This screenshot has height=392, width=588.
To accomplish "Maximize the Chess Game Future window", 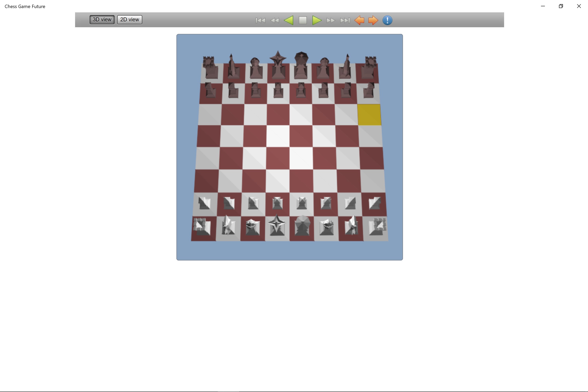I will (561, 6).
